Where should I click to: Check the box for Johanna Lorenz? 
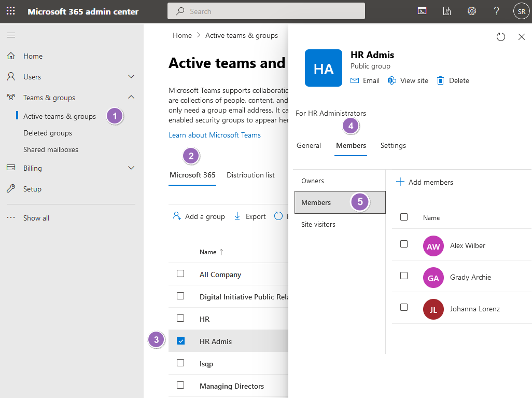[x=404, y=307]
